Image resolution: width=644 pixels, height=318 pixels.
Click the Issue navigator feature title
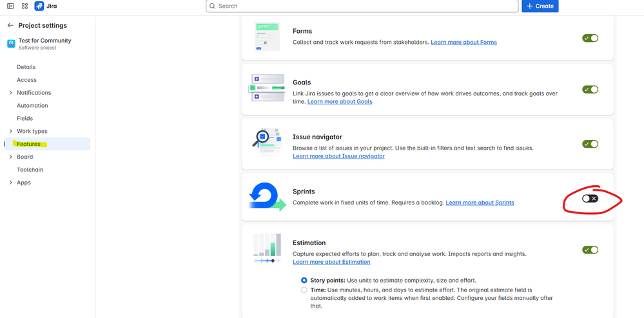317,137
